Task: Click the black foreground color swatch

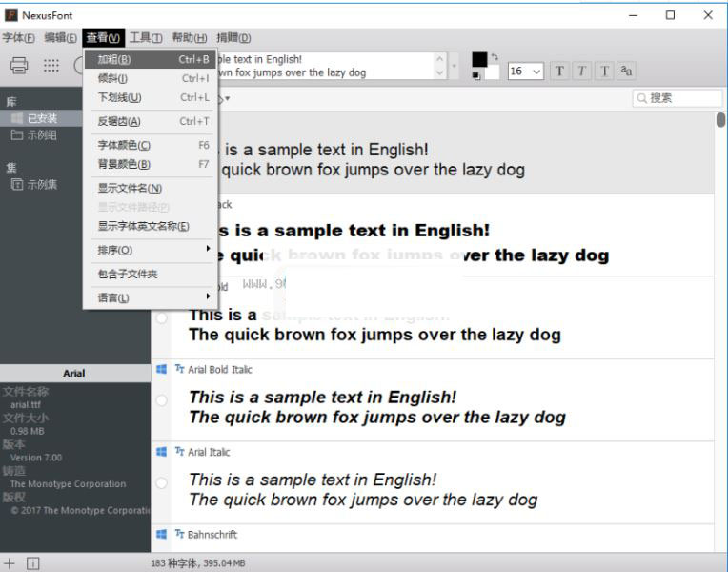Action: [x=479, y=59]
